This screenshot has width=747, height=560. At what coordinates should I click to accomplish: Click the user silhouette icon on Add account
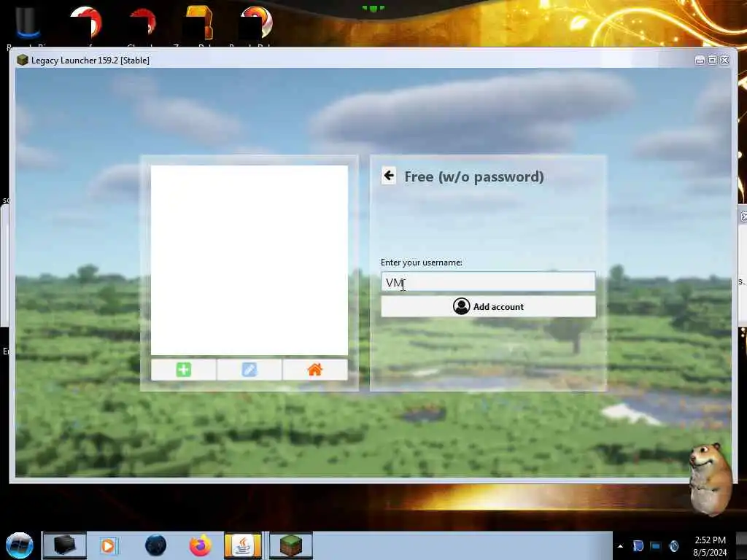[461, 306]
